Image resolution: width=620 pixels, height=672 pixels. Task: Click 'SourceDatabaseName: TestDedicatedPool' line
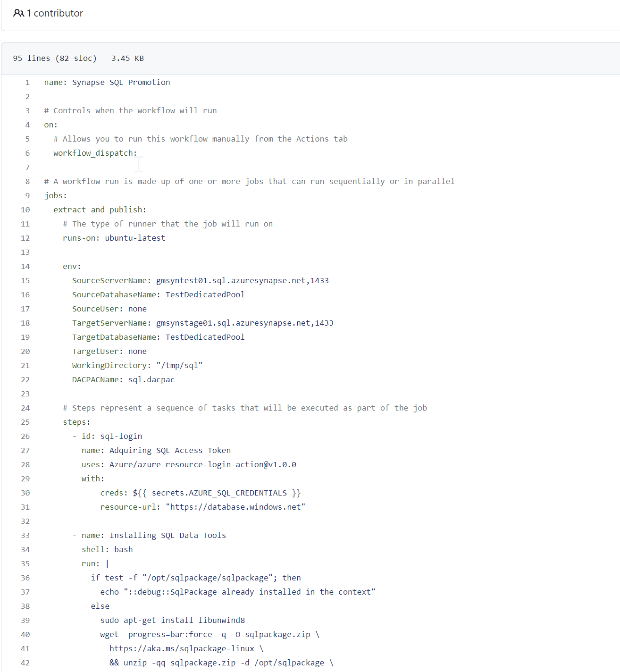159,295
